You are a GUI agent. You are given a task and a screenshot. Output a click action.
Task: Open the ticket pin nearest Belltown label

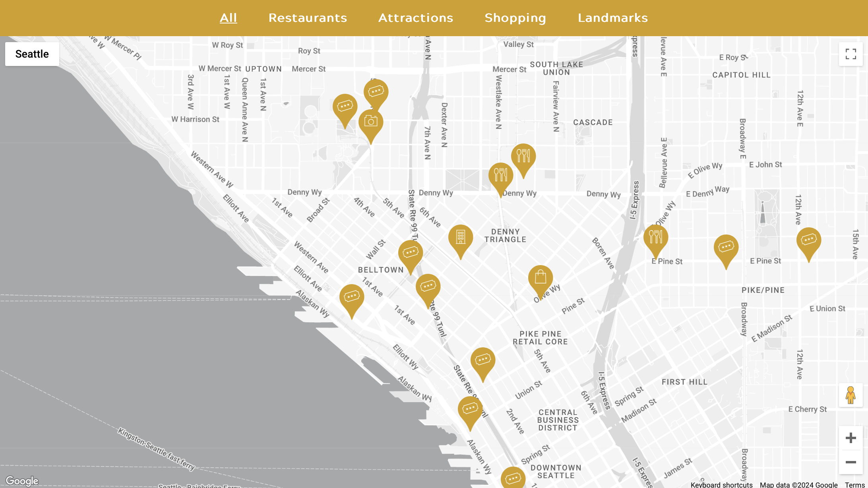(x=410, y=252)
